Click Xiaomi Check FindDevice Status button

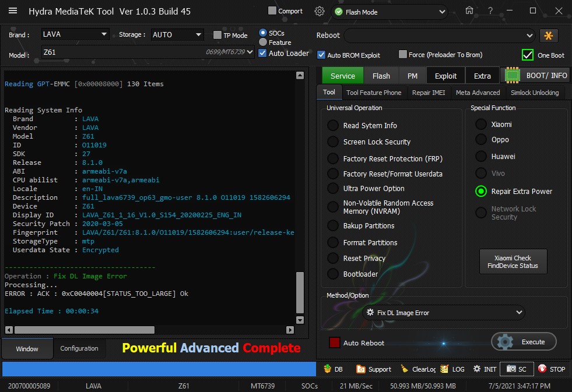point(513,262)
